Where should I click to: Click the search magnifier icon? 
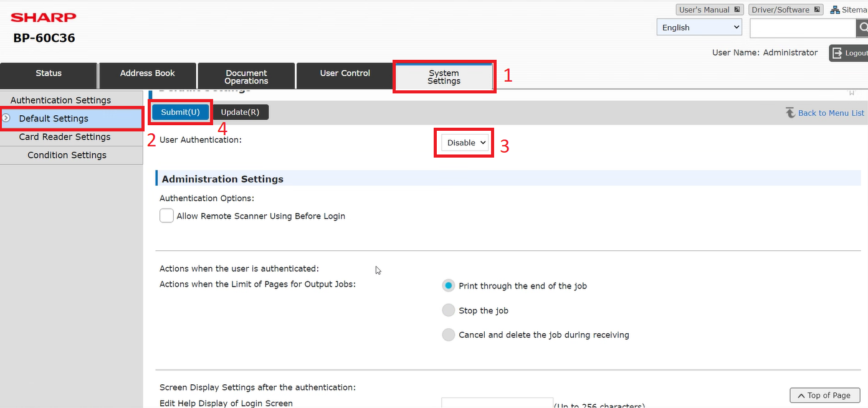coord(863,28)
